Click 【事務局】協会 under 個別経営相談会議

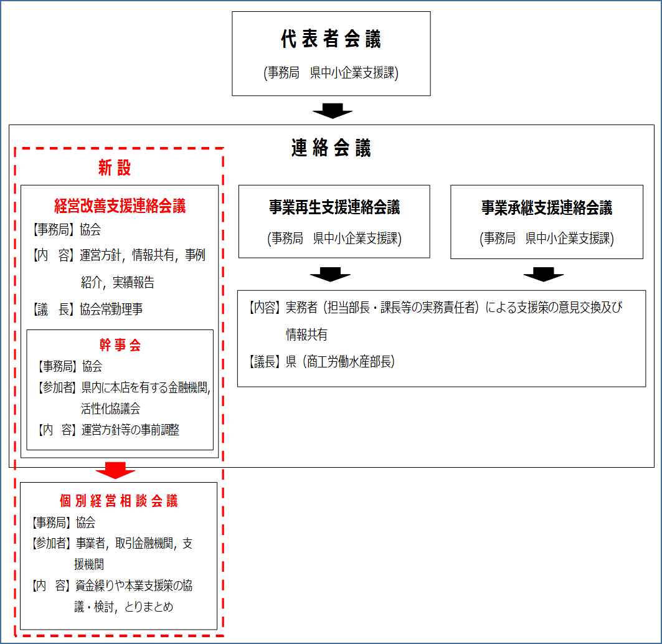[64, 523]
